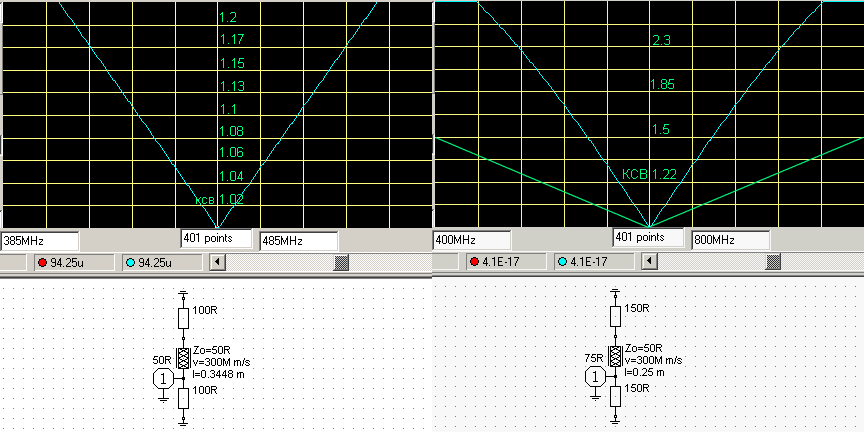
Task: Click the l=0.25 m length label
Action: 645,372
